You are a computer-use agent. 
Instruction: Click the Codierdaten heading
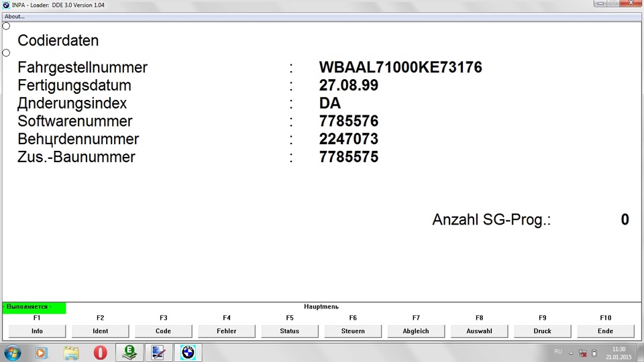pyautogui.click(x=58, y=41)
